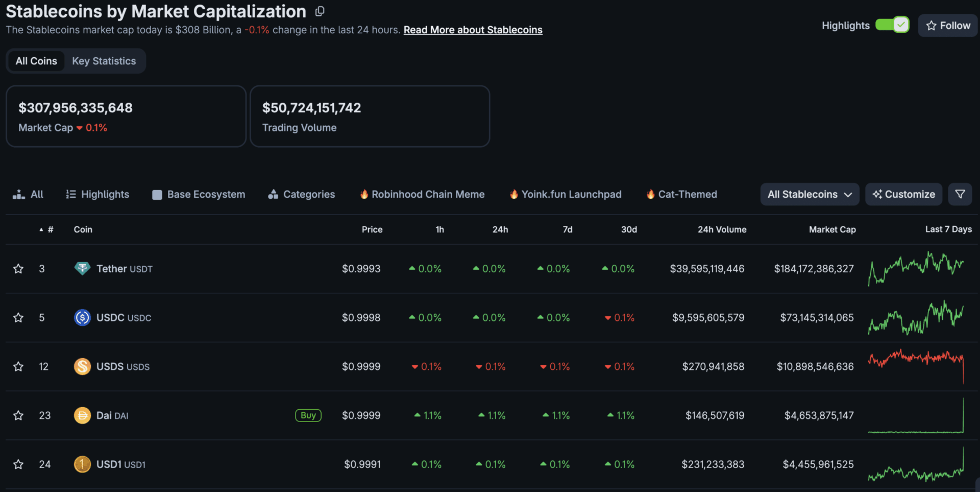Sort by 1h change column
980x492 pixels.
point(439,230)
